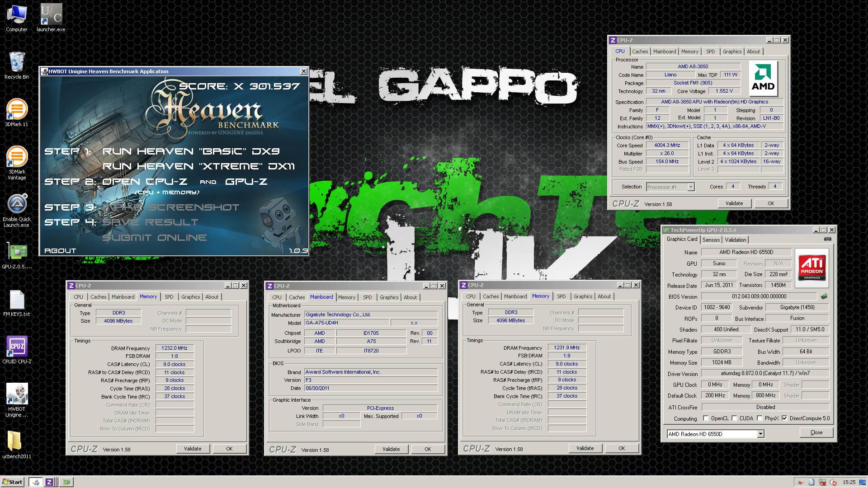Switch to Caches tab in top-right CPU-Z
The height and width of the screenshot is (488, 868).
coord(640,52)
